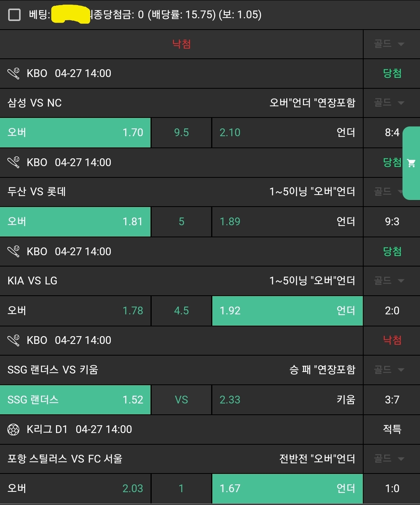Select 키움 2.33 win option
The width and height of the screenshot is (420, 505).
coord(287,400)
